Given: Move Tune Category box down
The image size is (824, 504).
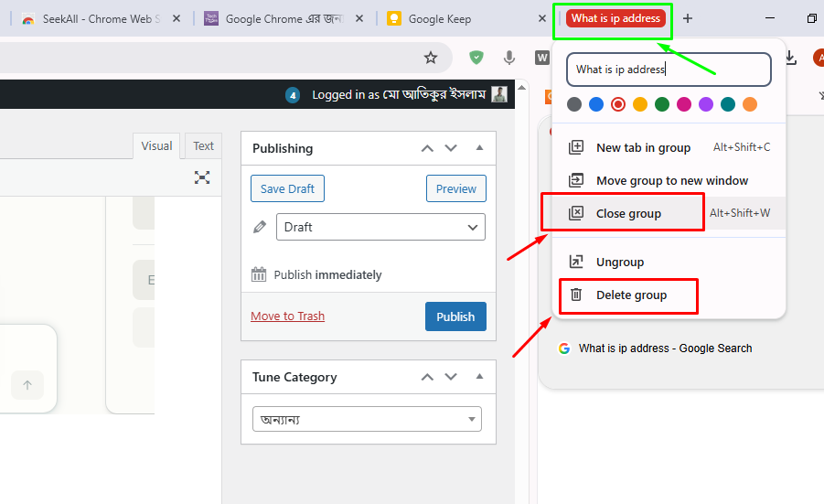Looking at the screenshot, I should (x=451, y=377).
